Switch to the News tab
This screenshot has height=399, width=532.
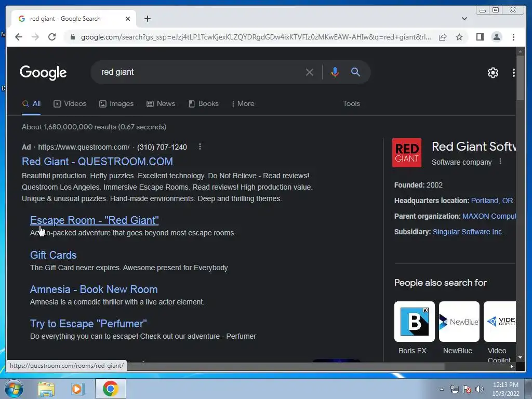point(161,104)
